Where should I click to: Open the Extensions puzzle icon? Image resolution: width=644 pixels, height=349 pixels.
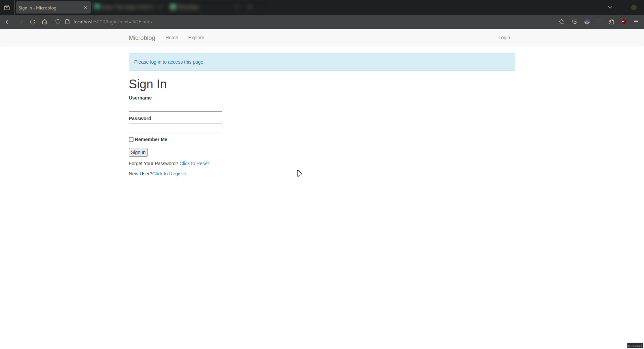(611, 22)
